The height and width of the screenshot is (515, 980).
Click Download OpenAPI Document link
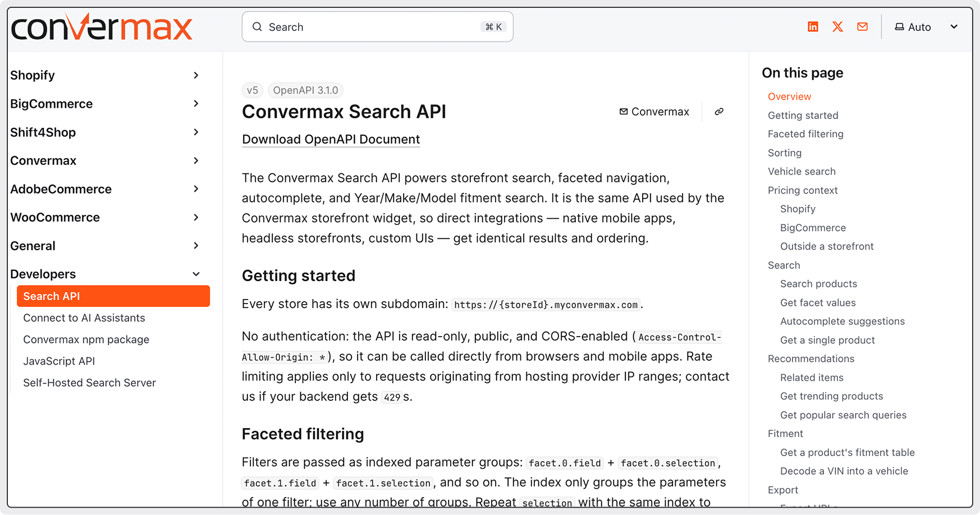[331, 139]
